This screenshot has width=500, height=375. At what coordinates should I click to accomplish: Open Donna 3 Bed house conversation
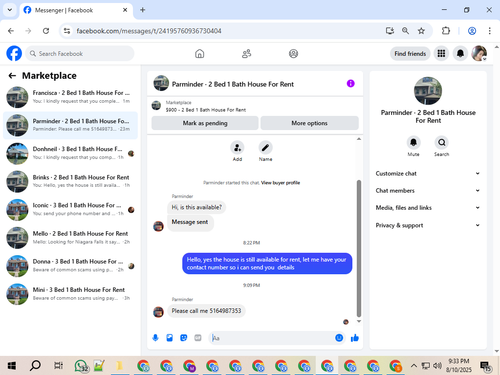(70, 266)
